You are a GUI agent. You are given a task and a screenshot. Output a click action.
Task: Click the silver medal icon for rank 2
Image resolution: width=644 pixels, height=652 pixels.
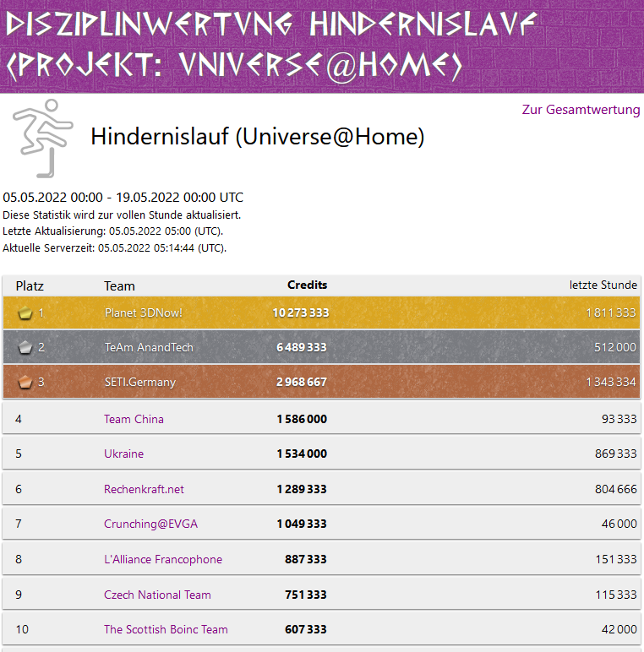25,347
